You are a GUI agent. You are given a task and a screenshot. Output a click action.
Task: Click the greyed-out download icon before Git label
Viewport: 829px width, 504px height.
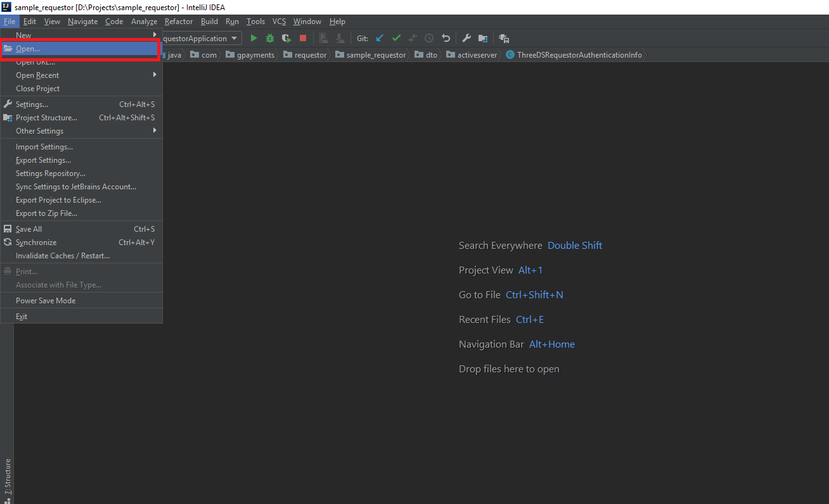point(340,39)
